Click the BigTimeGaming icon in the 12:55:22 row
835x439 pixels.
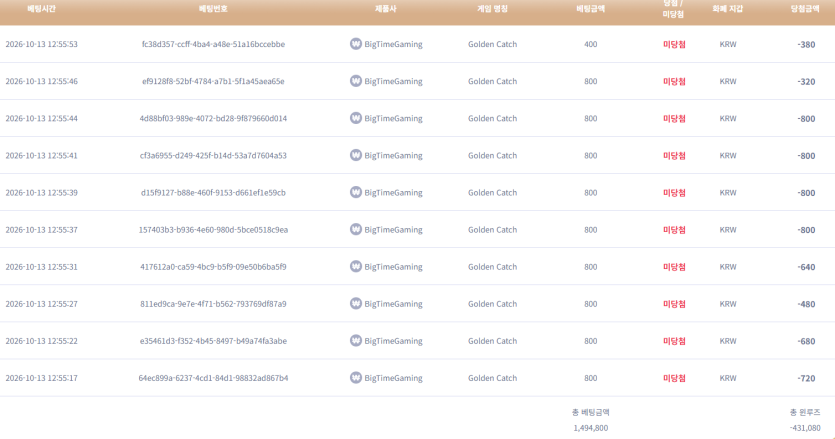(356, 340)
